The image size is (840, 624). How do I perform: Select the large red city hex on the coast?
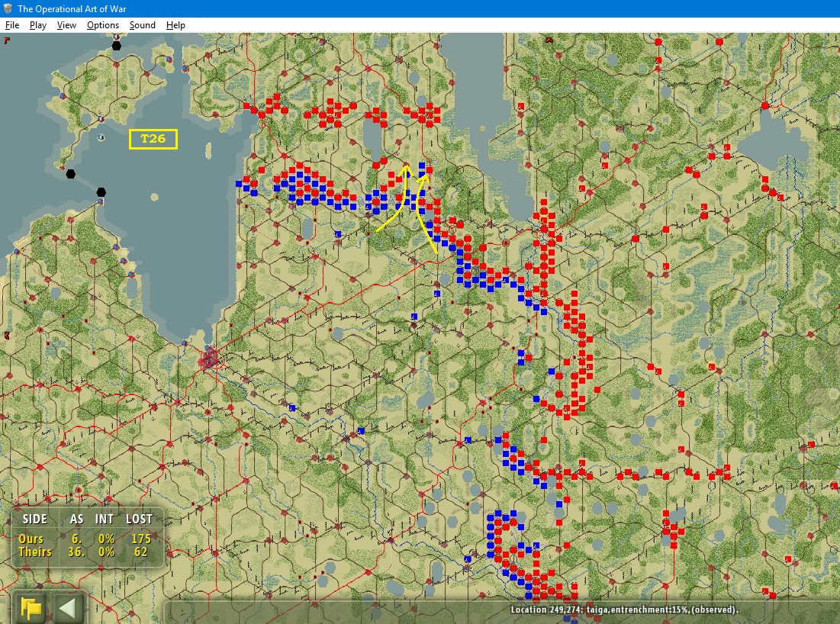point(210,359)
